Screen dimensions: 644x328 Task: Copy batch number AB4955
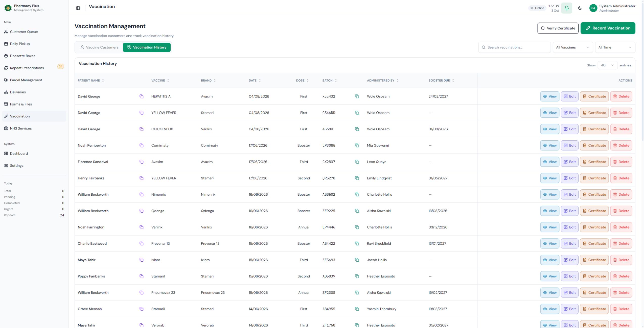(x=357, y=309)
